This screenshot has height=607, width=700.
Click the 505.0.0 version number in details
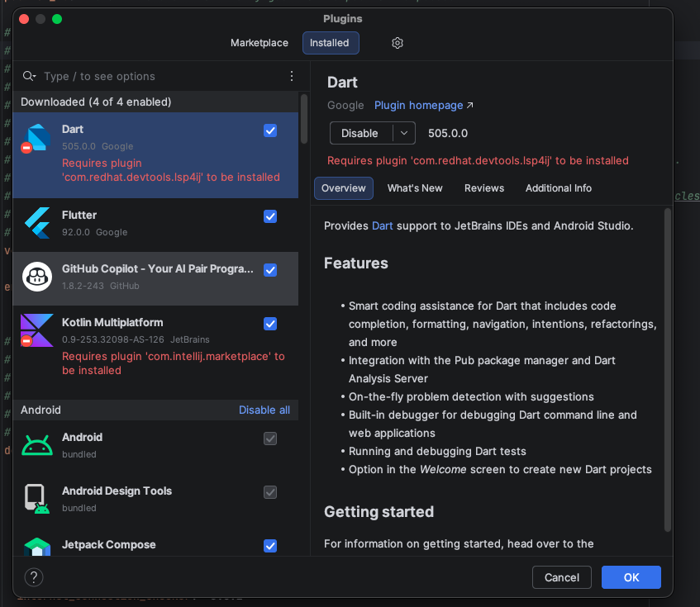[x=448, y=133]
